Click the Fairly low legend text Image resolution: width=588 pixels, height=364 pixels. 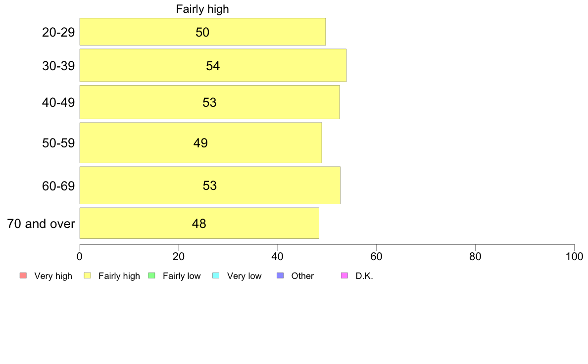(x=182, y=276)
